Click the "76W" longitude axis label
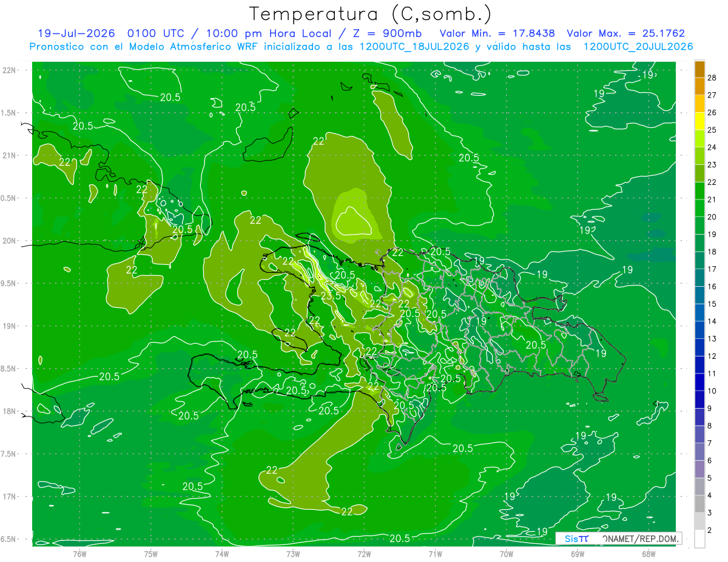 pos(80,554)
